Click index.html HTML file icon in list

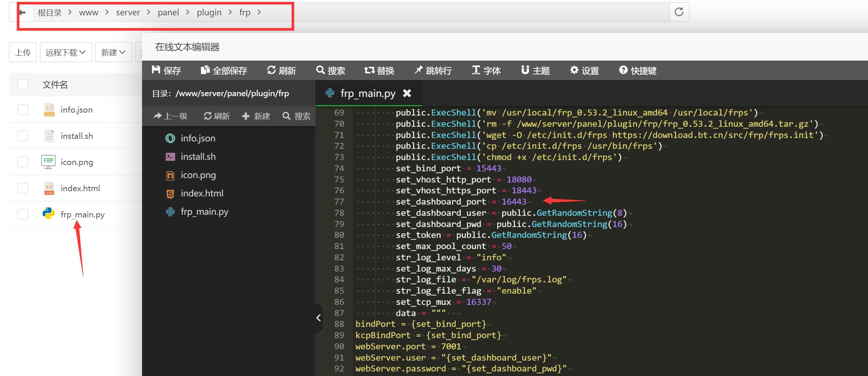tap(49, 188)
